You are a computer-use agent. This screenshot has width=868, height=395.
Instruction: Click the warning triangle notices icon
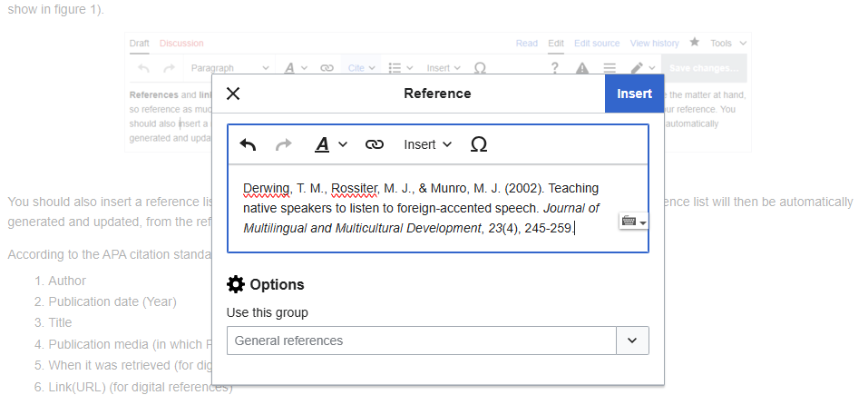582,68
